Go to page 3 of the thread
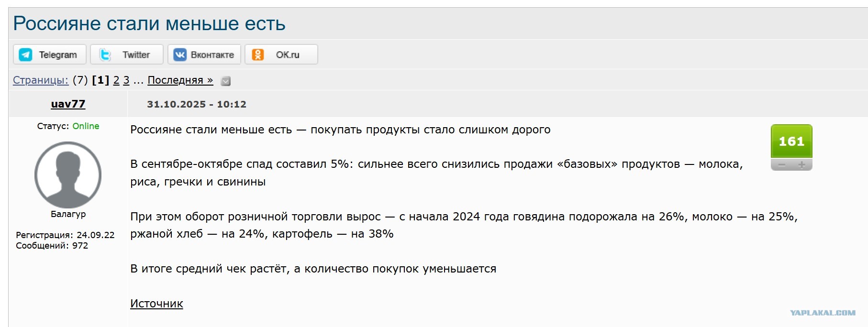 pyautogui.click(x=126, y=80)
